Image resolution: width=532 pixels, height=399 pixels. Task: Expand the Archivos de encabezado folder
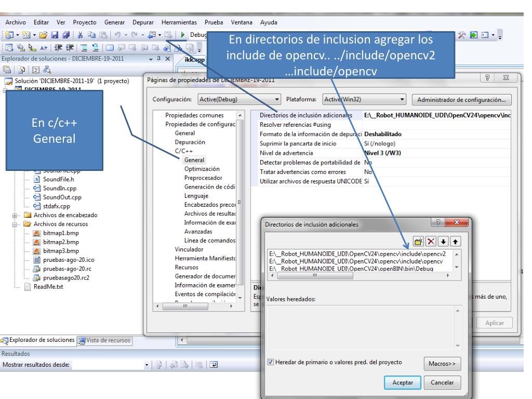coord(15,216)
